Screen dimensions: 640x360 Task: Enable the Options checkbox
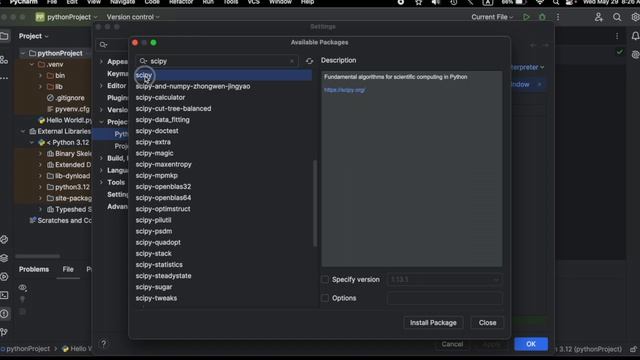coord(325,298)
